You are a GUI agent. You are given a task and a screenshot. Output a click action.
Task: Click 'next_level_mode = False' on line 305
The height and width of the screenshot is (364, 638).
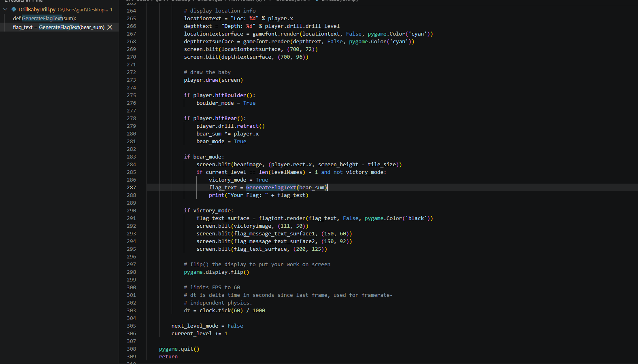tap(207, 326)
